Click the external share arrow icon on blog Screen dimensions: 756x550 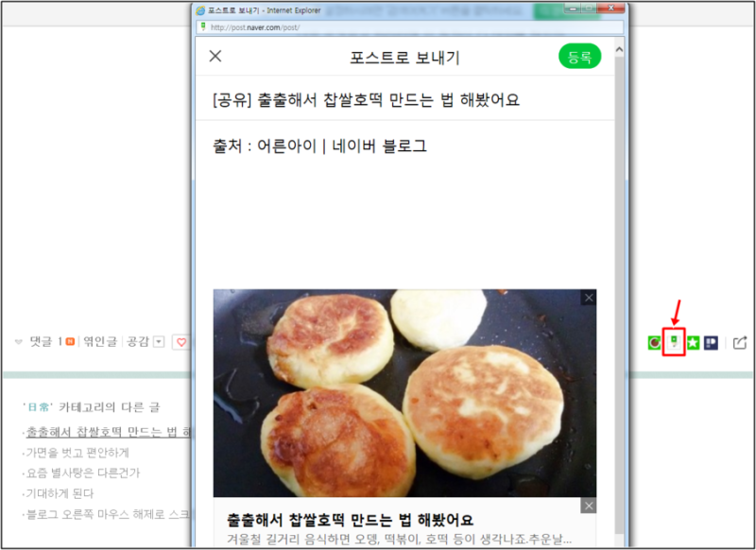[x=740, y=343]
